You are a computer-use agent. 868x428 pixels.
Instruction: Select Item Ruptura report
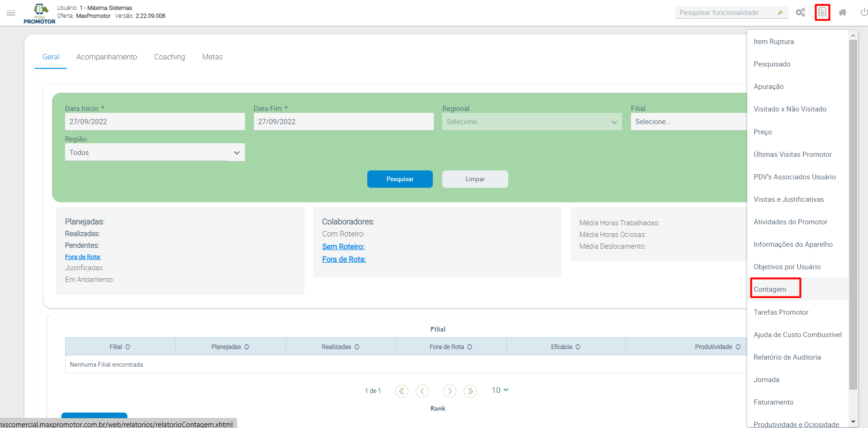(774, 42)
